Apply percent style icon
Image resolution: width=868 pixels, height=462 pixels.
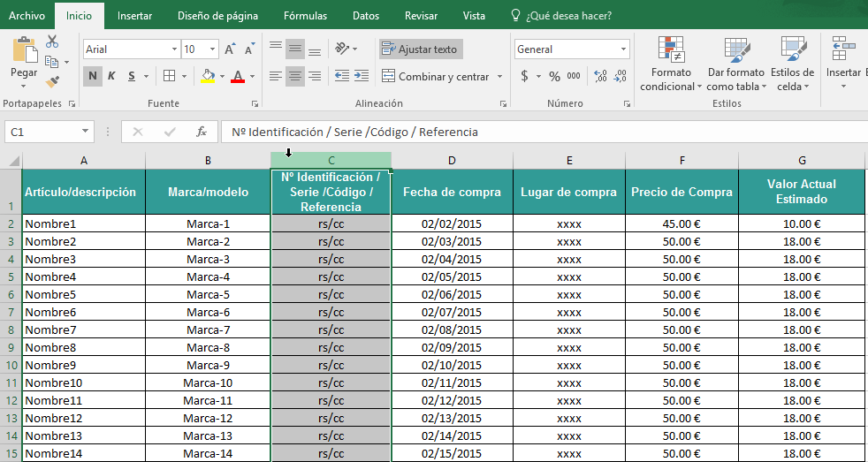pos(555,76)
